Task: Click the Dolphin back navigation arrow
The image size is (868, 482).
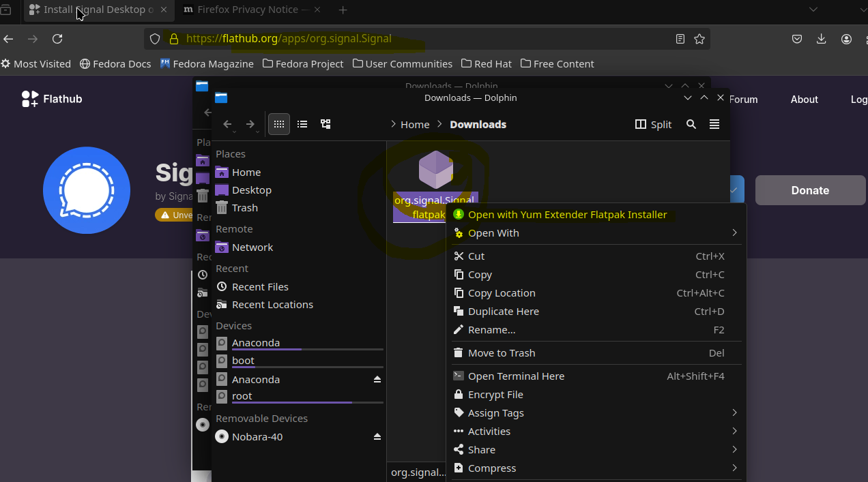Action: [x=228, y=124]
